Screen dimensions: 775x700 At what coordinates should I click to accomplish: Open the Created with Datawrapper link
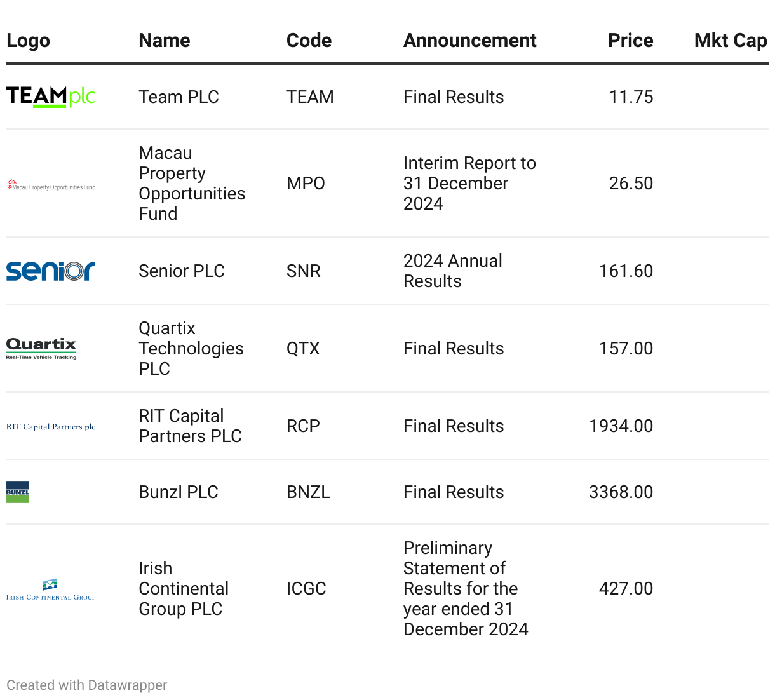click(x=87, y=685)
